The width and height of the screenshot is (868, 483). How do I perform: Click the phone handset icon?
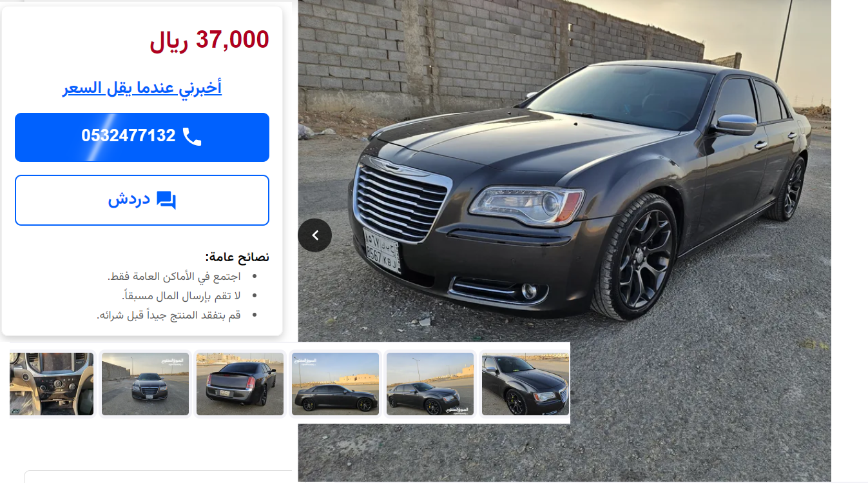point(192,137)
